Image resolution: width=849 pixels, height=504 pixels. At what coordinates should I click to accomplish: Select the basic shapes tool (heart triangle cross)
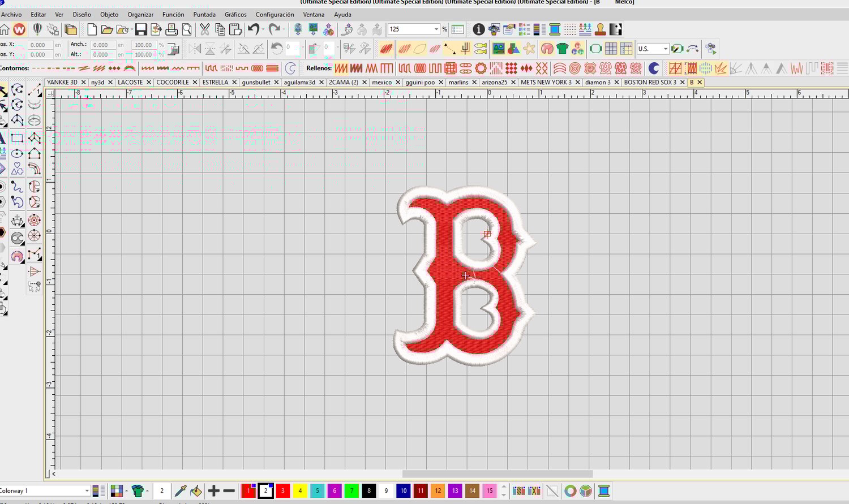[18, 169]
